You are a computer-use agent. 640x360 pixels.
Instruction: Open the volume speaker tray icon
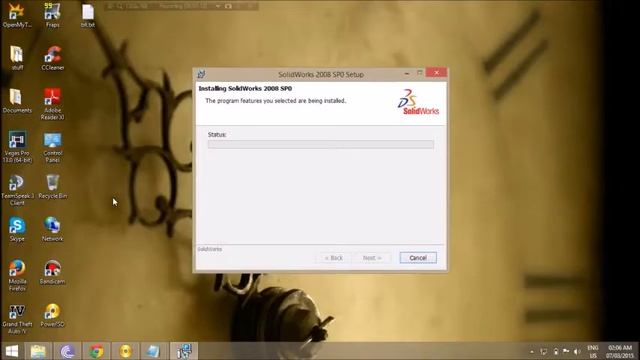click(x=577, y=351)
